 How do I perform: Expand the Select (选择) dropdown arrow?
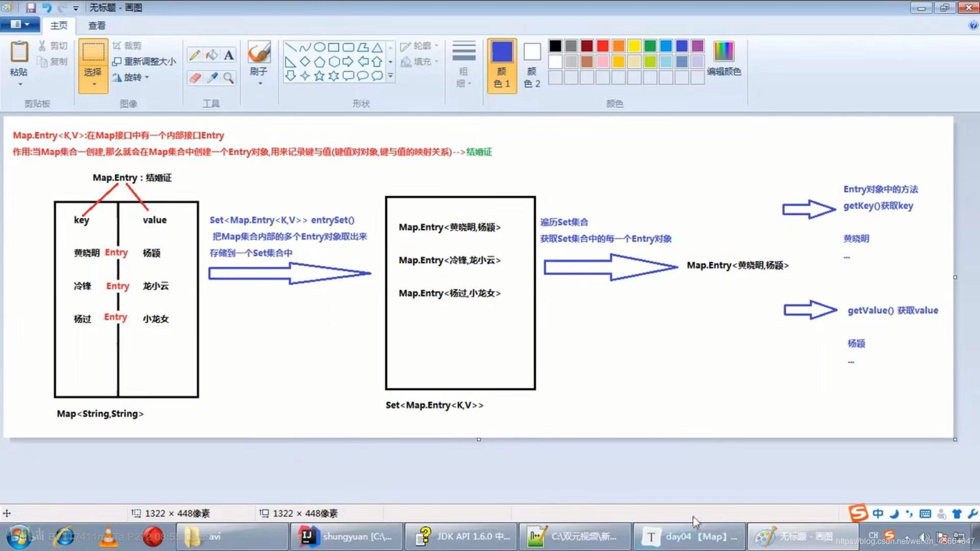pos(93,84)
